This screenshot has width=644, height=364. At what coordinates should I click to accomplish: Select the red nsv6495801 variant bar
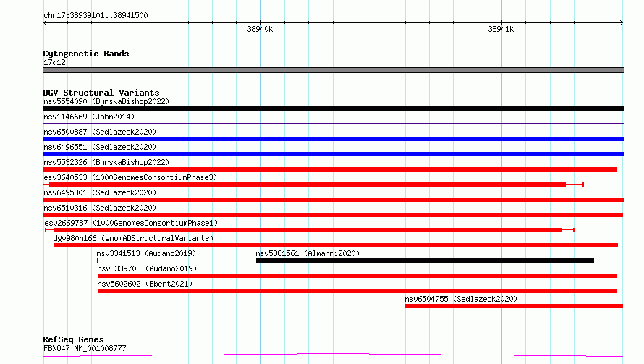point(333,200)
